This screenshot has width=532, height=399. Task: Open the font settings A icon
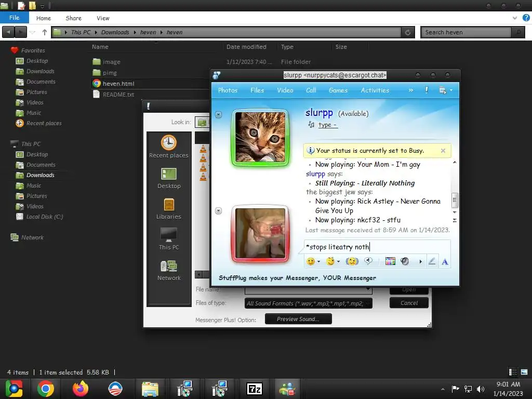[x=445, y=262]
